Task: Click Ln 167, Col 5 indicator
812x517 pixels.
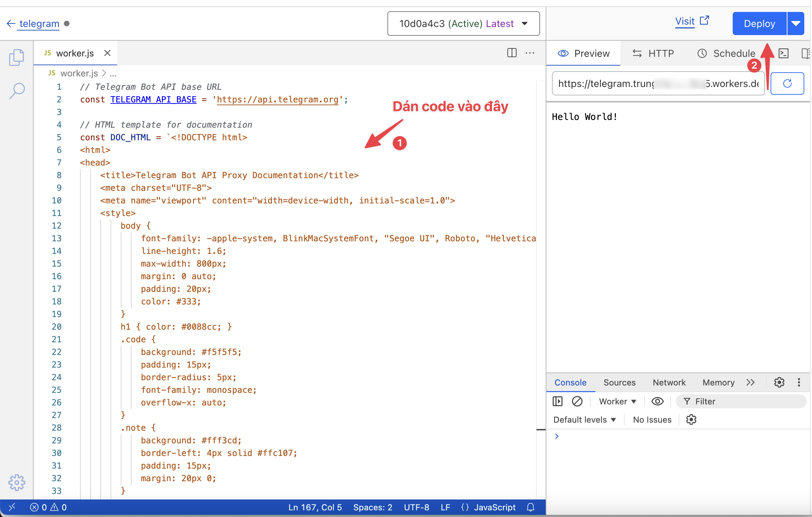Action: [x=315, y=507]
